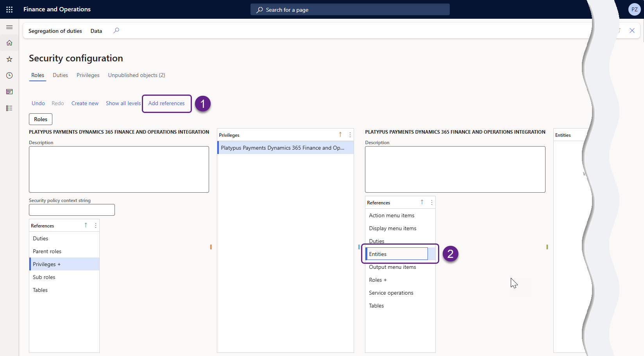Open left References list options menu
Viewport: 644px width, 356px height.
pyautogui.click(x=95, y=225)
